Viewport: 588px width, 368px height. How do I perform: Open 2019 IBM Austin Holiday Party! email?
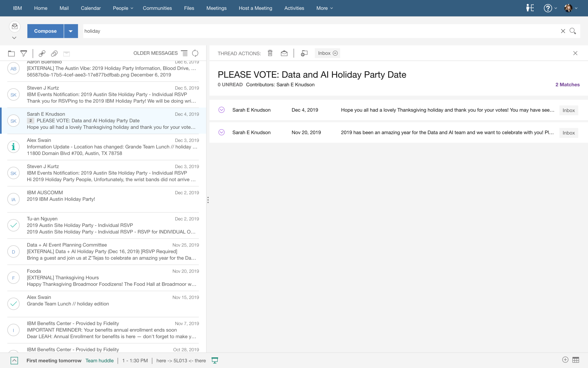point(103,199)
